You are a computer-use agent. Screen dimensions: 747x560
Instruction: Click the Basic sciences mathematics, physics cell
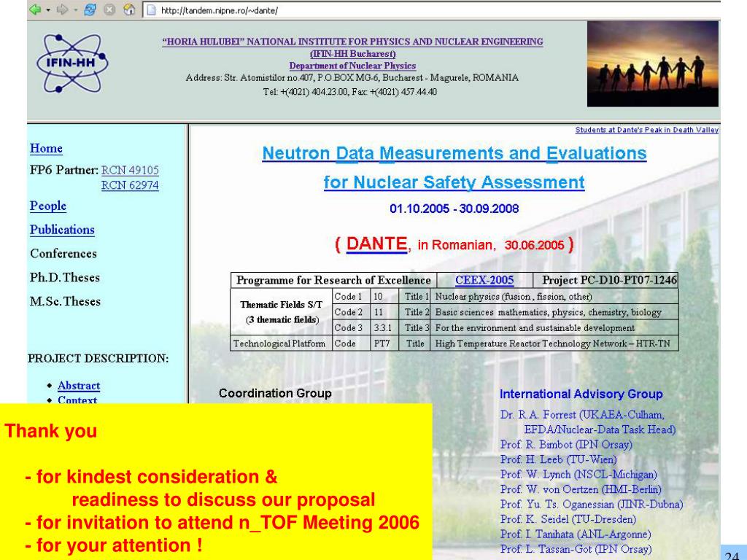[554, 312]
